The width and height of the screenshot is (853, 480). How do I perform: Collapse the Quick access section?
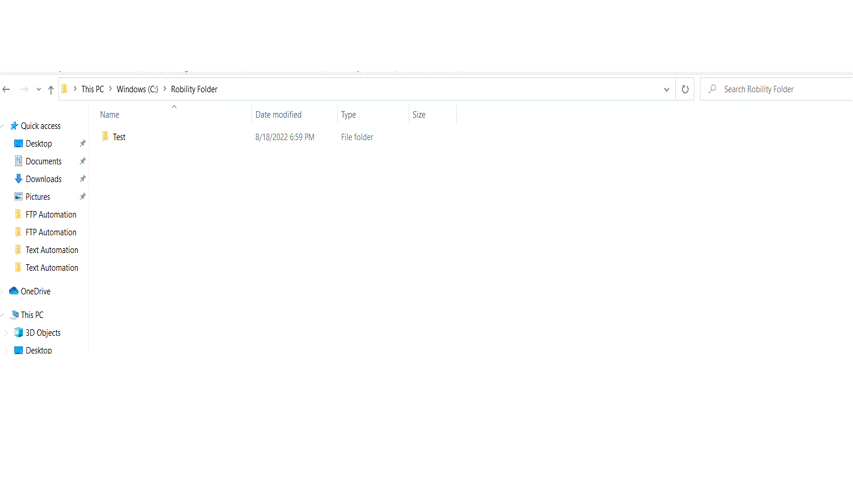(4, 126)
